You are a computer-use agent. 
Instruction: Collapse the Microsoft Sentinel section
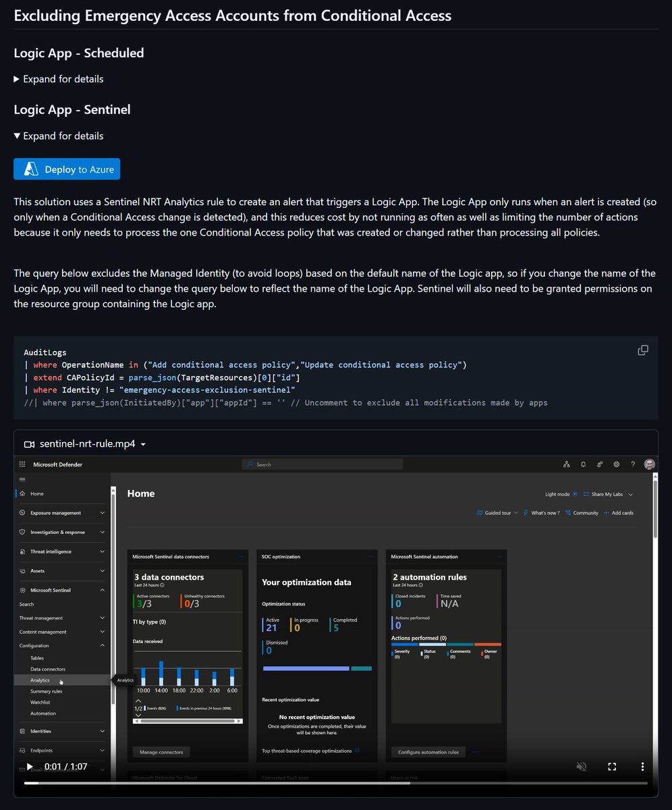pos(102,590)
